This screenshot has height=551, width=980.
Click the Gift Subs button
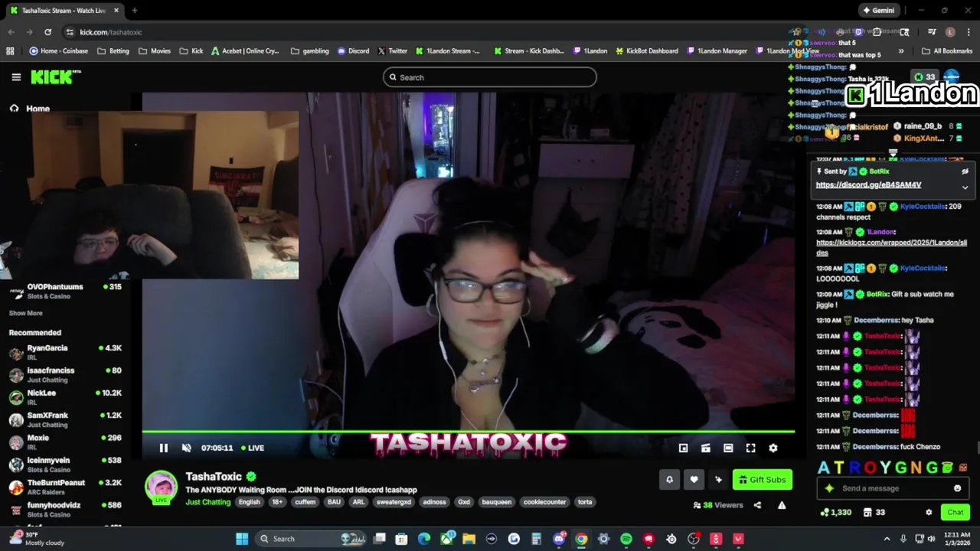[762, 480]
